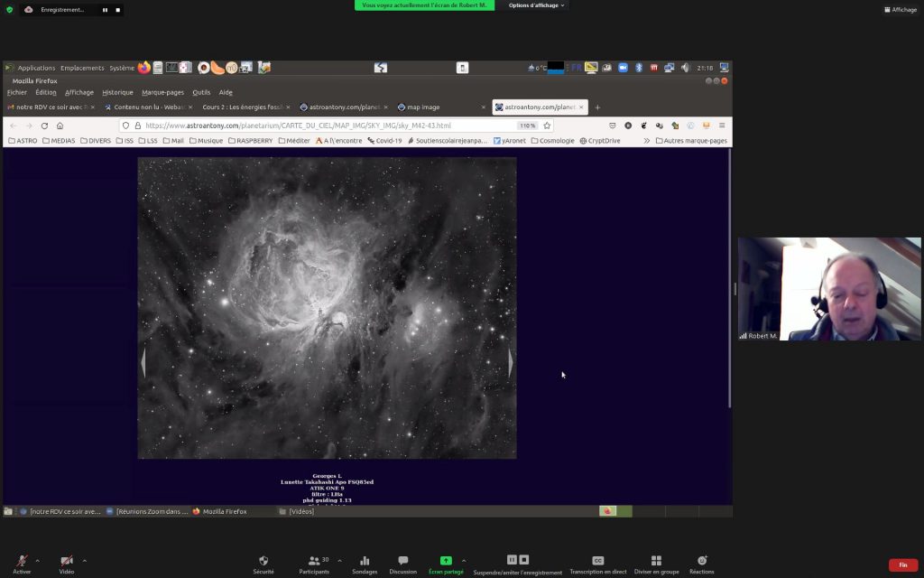
Task: Pause recording via top-left pause icon
Action: tap(105, 10)
